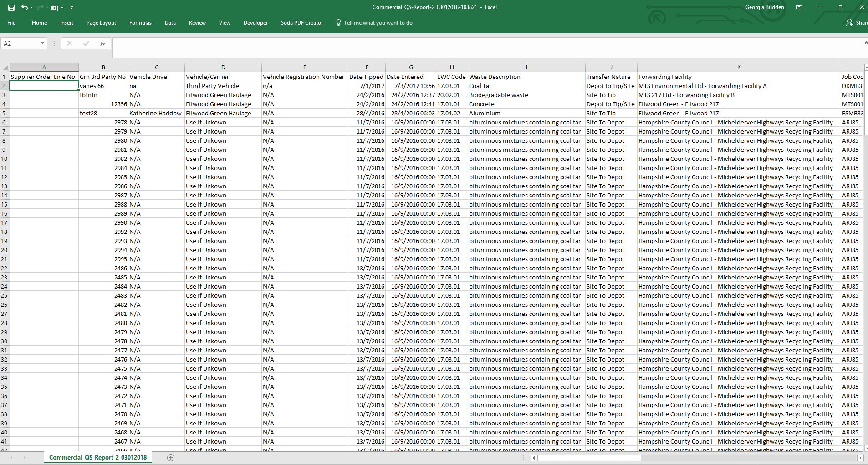This screenshot has width=868, height=465.
Task: Open the Undo history dropdown arrow
Action: tap(31, 8)
